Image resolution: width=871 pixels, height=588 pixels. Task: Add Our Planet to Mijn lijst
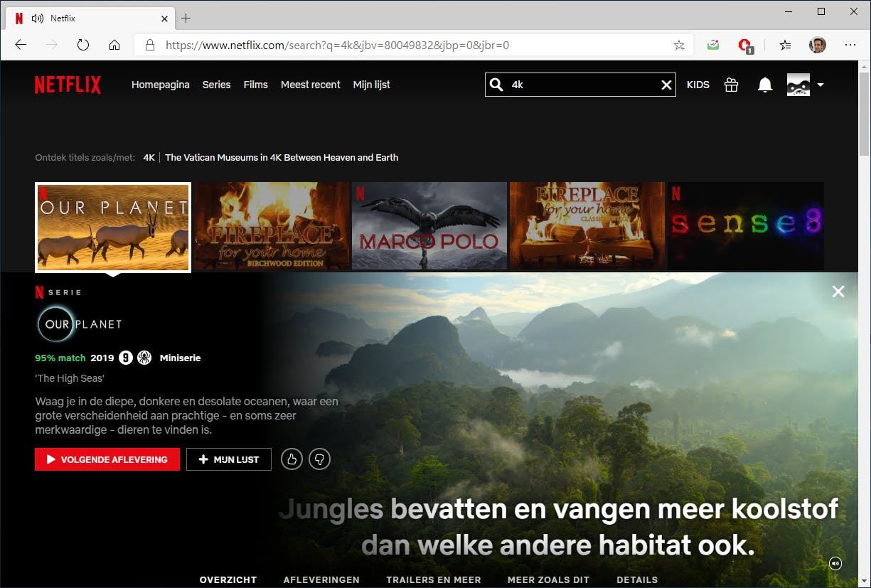click(229, 459)
